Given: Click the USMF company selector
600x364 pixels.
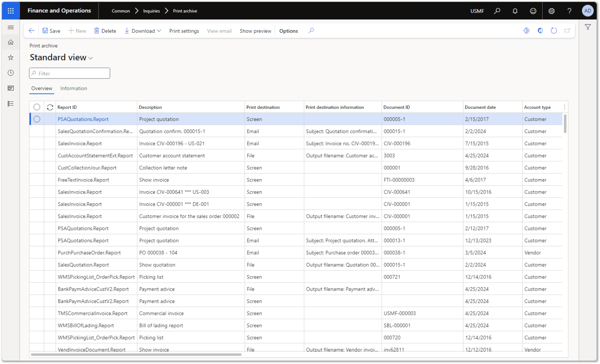Looking at the screenshot, I should point(477,11).
